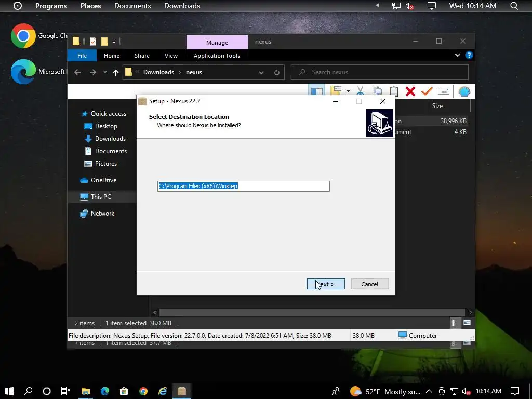The image size is (532, 399).
Task: Click the envelope Email toolbar icon
Action: [x=444, y=91]
